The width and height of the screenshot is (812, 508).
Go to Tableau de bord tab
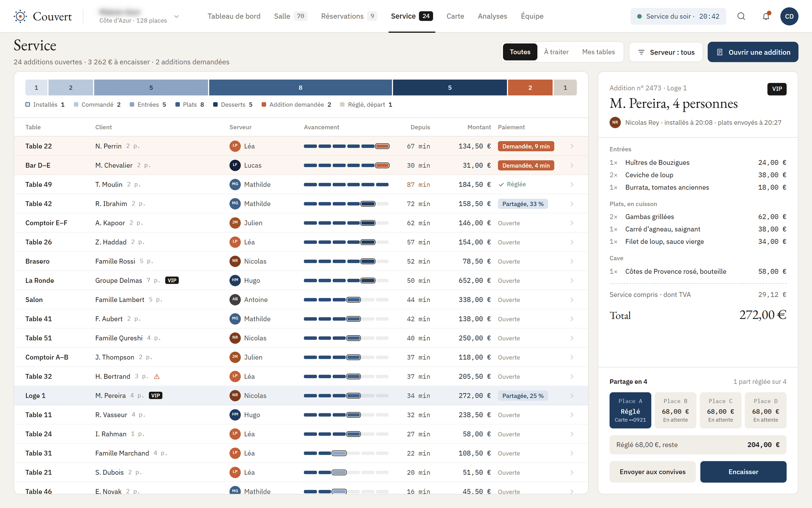234,16
